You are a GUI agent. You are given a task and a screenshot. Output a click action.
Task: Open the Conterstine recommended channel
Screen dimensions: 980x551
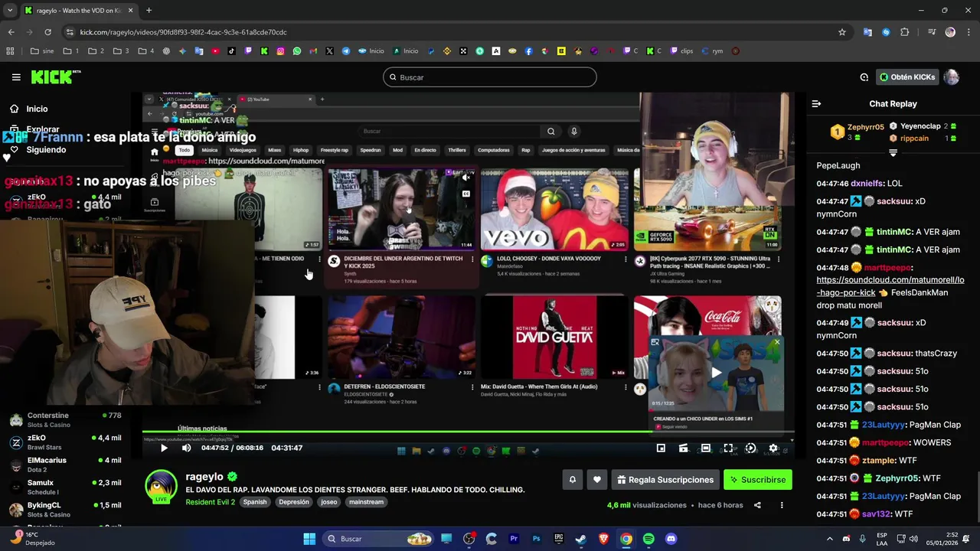65,420
